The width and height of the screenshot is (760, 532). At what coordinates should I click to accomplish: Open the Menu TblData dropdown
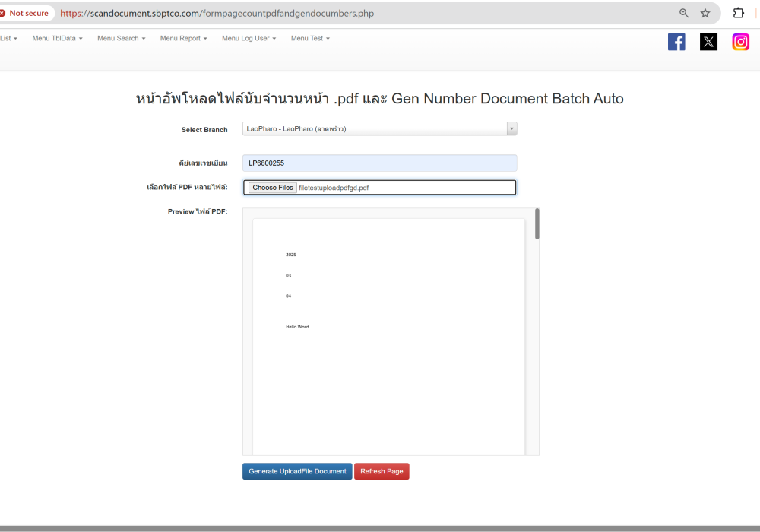click(x=57, y=38)
